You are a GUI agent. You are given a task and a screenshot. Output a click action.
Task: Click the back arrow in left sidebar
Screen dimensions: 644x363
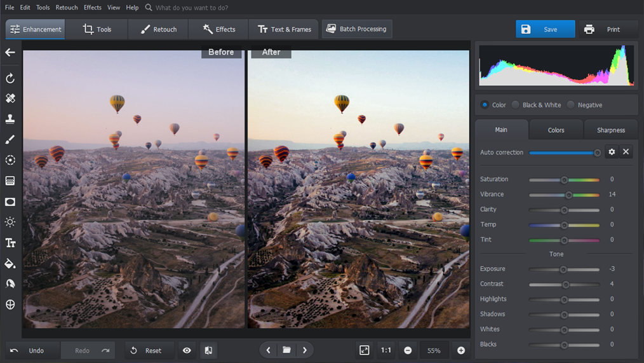point(10,53)
